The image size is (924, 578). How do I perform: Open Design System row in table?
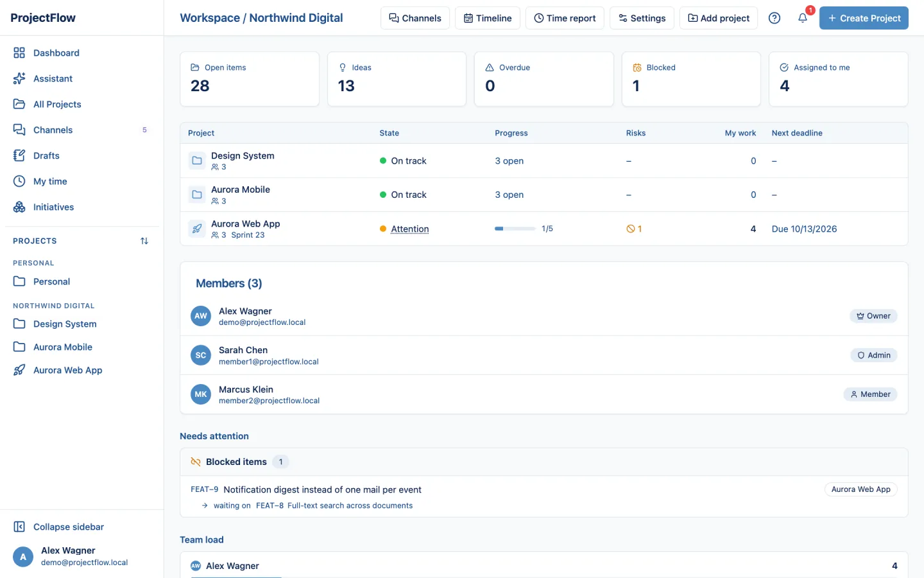(544, 161)
